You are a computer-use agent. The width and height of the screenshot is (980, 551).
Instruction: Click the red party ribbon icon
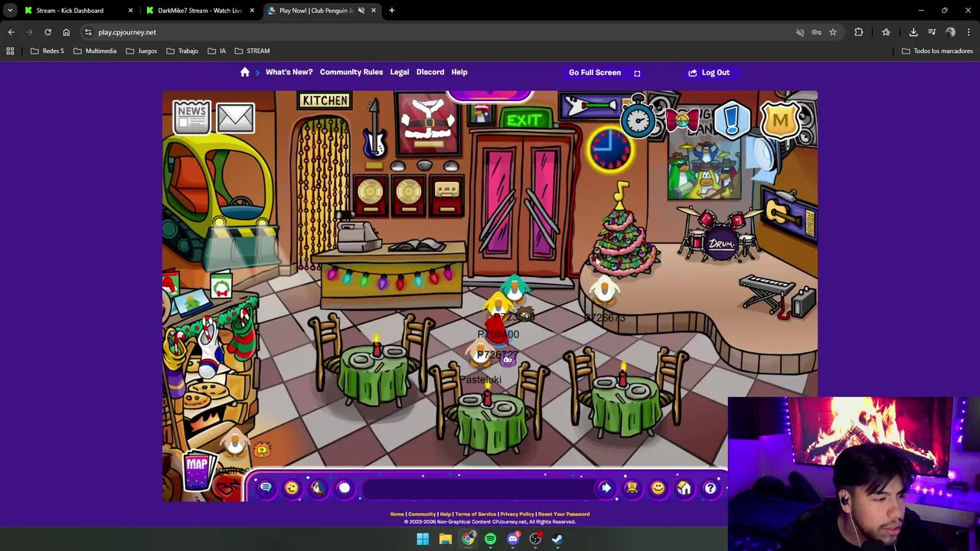pos(682,119)
